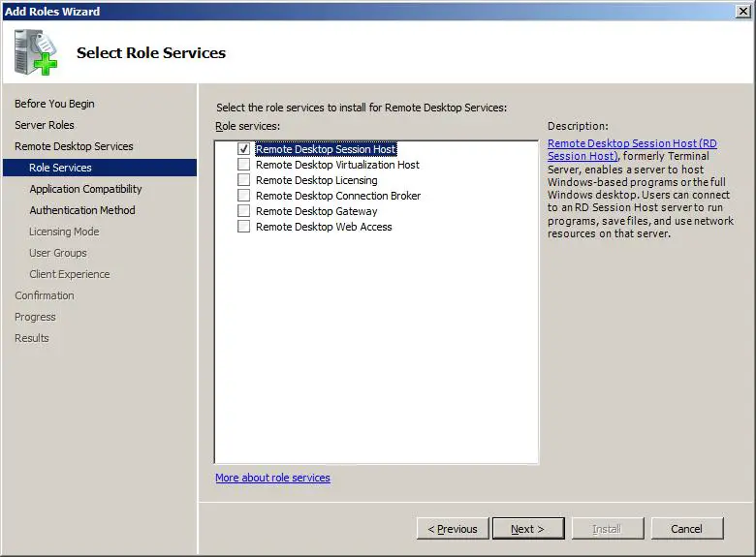
Task: Follow the Remote Desktop Session Host description link
Action: [x=632, y=144]
